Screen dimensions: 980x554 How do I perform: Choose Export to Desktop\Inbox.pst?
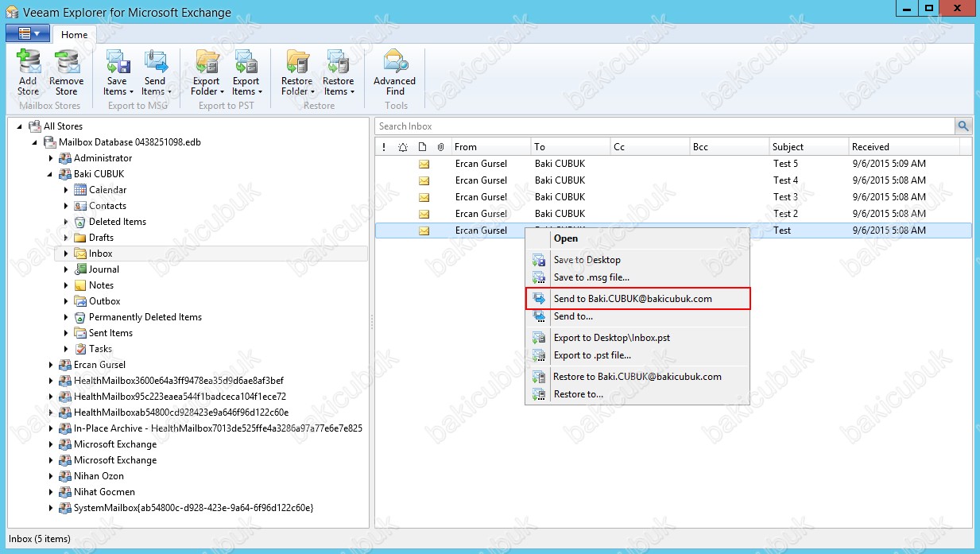637,338
